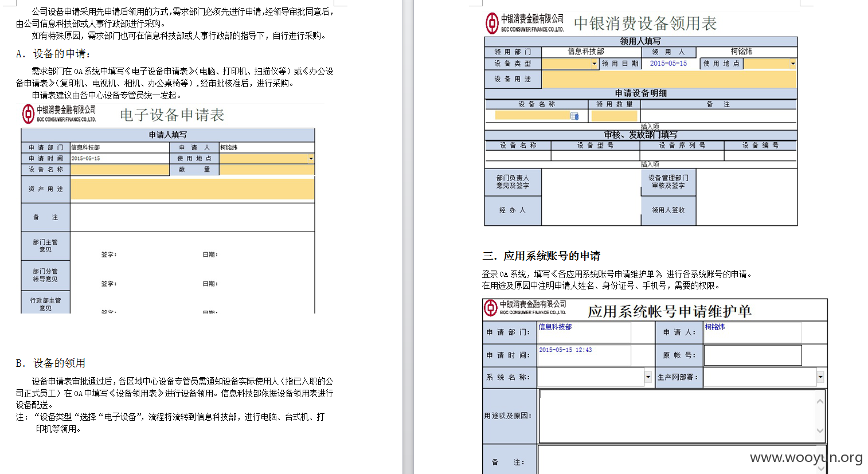Click the BOC logo on 应用系统帐号申请维护单

click(x=490, y=308)
